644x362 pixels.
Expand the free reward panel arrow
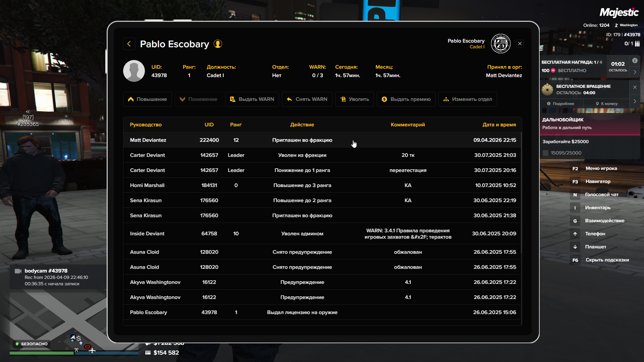point(635,72)
